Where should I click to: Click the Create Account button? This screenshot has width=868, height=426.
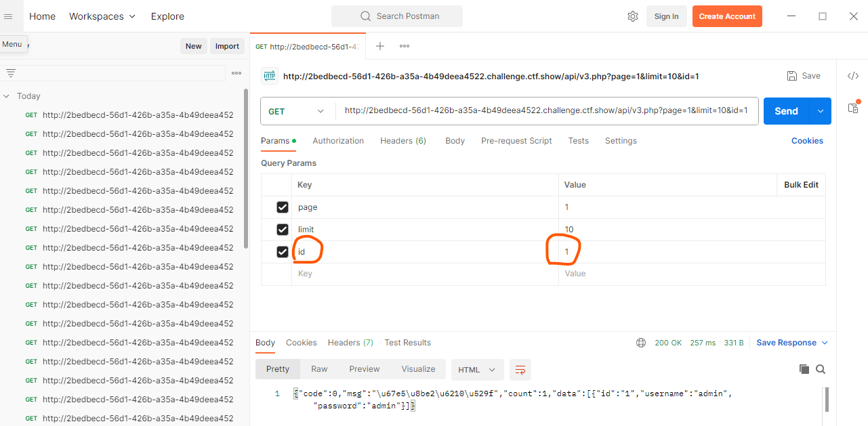(727, 16)
